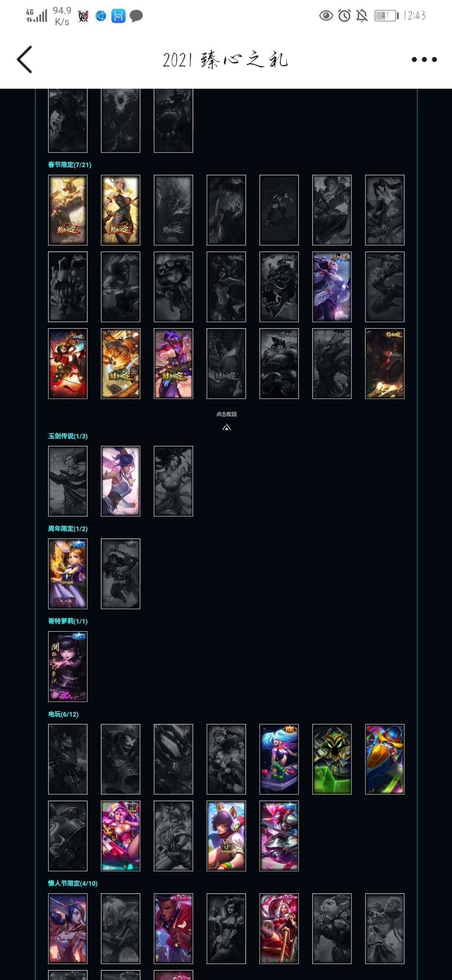
Task: Select the colored skin under 玉剑传说
Action: (121, 481)
